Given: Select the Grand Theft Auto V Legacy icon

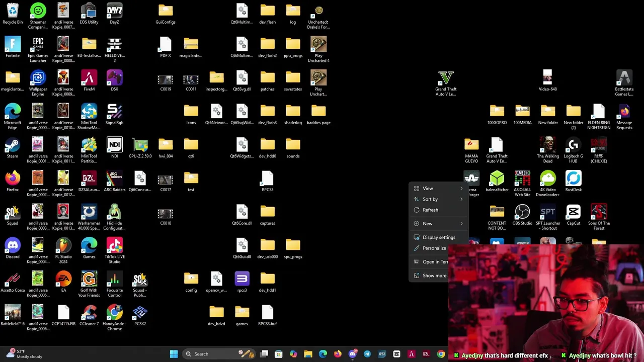Looking at the screenshot, I should click(446, 83).
